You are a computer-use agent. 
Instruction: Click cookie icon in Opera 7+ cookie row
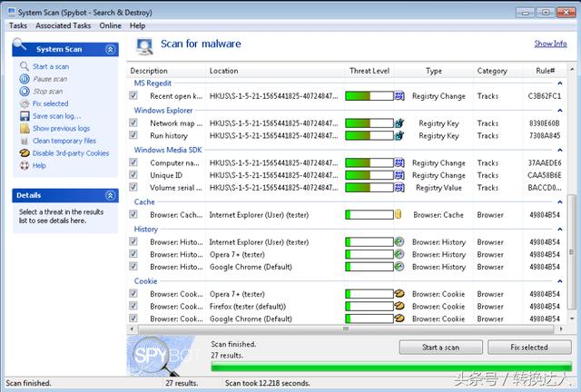tap(399, 294)
